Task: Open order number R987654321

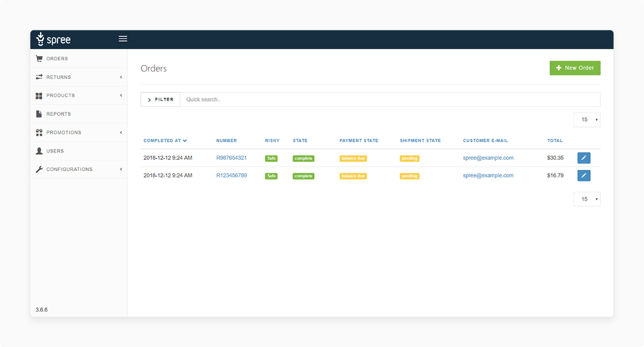Action: pyautogui.click(x=231, y=158)
